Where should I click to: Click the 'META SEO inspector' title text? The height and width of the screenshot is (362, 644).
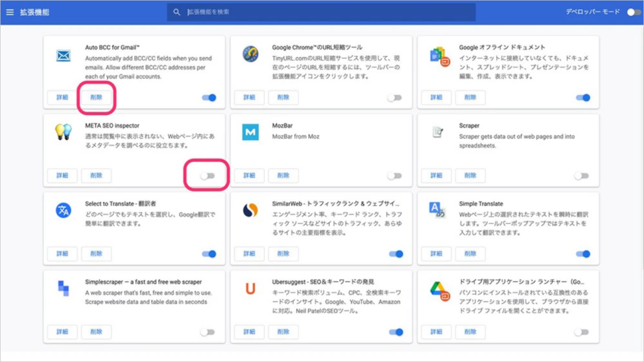[x=112, y=126]
